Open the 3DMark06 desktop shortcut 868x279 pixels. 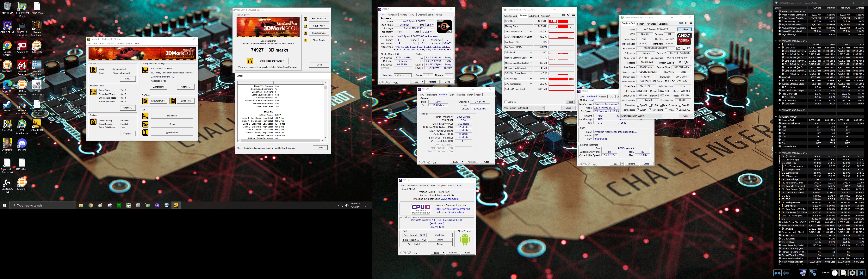point(36,47)
